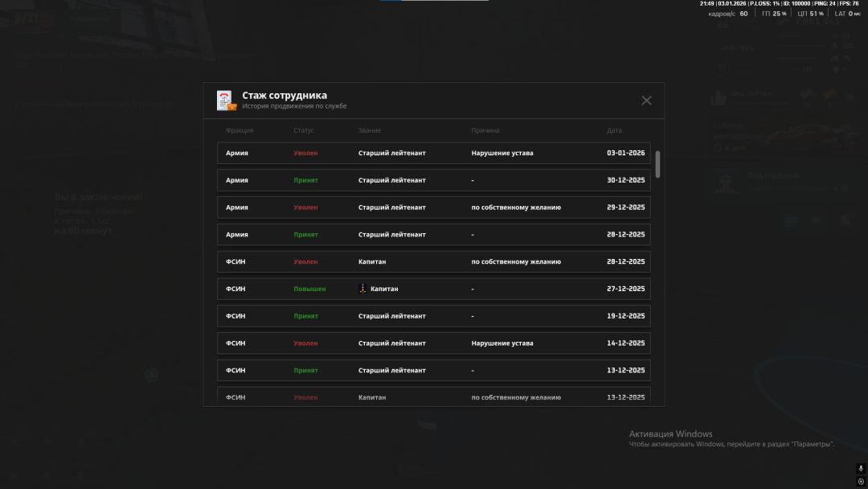Click the Статус column header

coord(304,130)
